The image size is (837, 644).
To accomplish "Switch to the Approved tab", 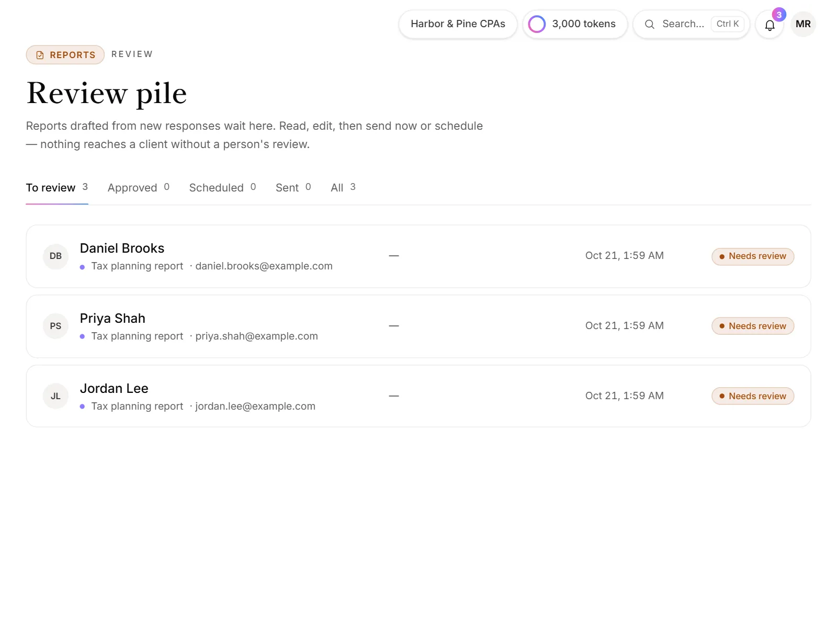I will 139,188.
